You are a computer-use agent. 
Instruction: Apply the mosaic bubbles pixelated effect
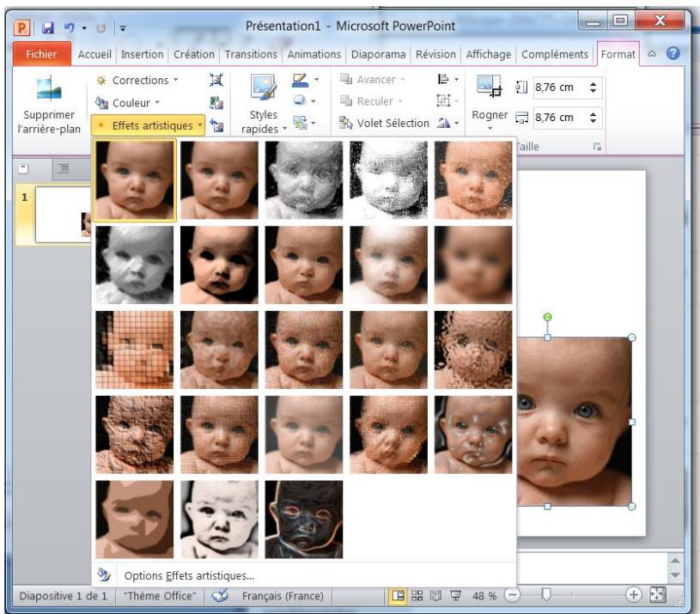134,350
